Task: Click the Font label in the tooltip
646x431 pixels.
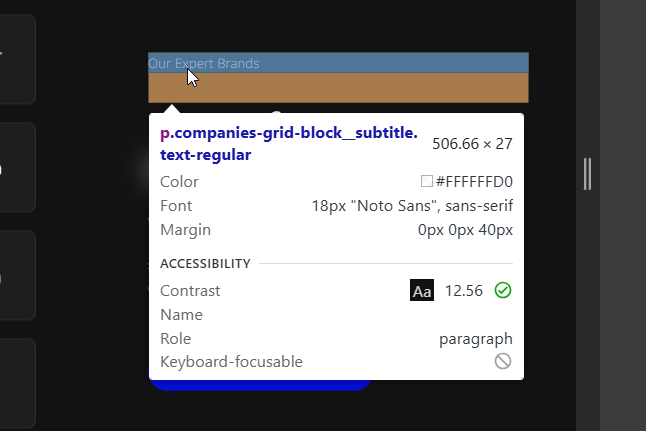Action: tap(176, 206)
